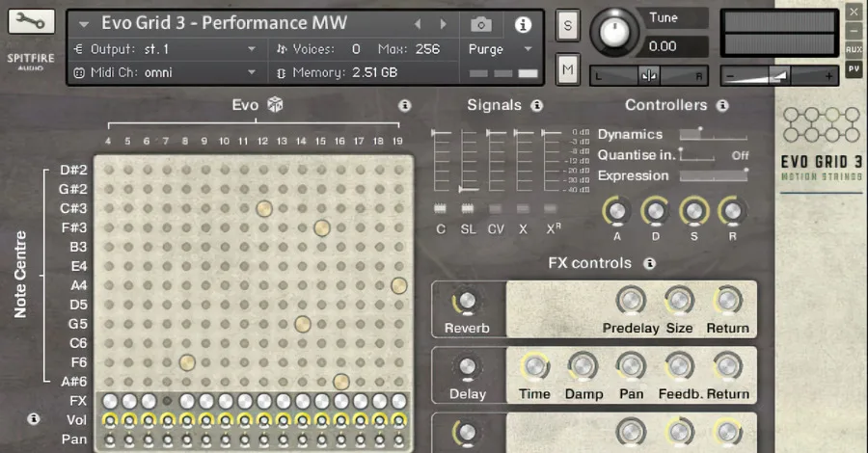Screen dimensions: 868x453
Task: Click the Pan knob in column 19
Action: 398,440
